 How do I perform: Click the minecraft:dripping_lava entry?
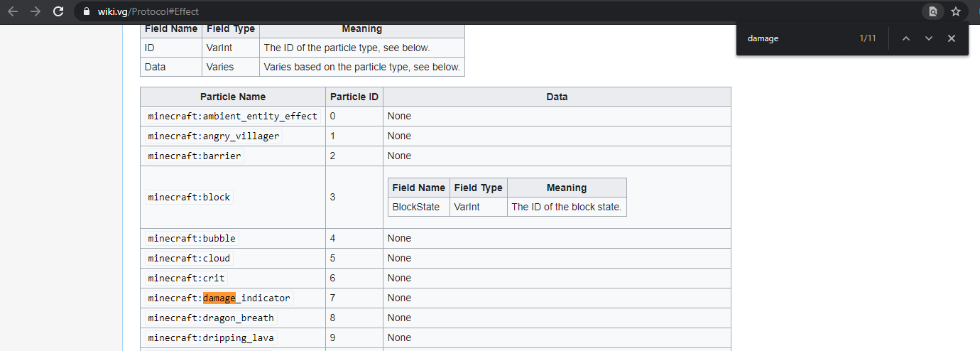211,337
